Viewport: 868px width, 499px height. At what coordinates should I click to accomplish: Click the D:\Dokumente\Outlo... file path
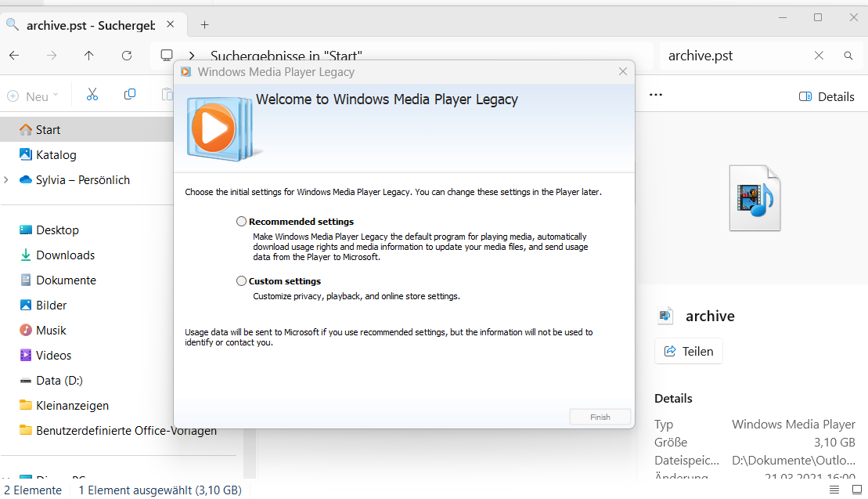click(794, 461)
